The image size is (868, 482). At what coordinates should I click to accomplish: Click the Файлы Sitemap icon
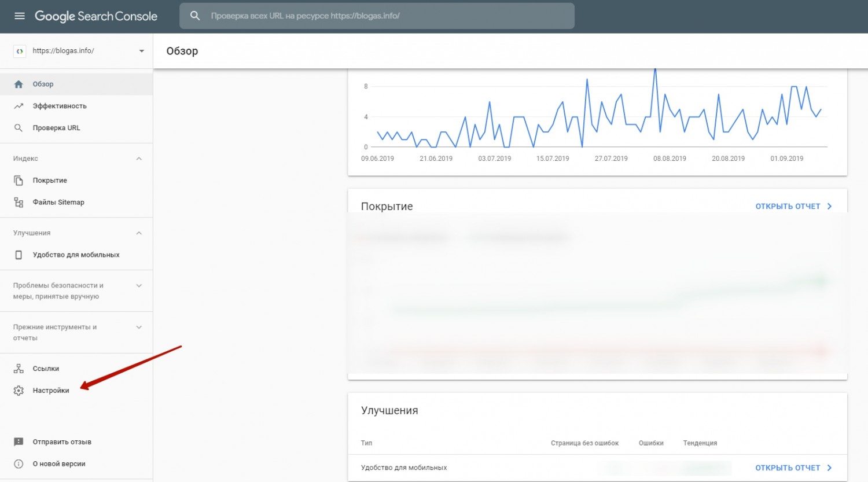(x=19, y=203)
